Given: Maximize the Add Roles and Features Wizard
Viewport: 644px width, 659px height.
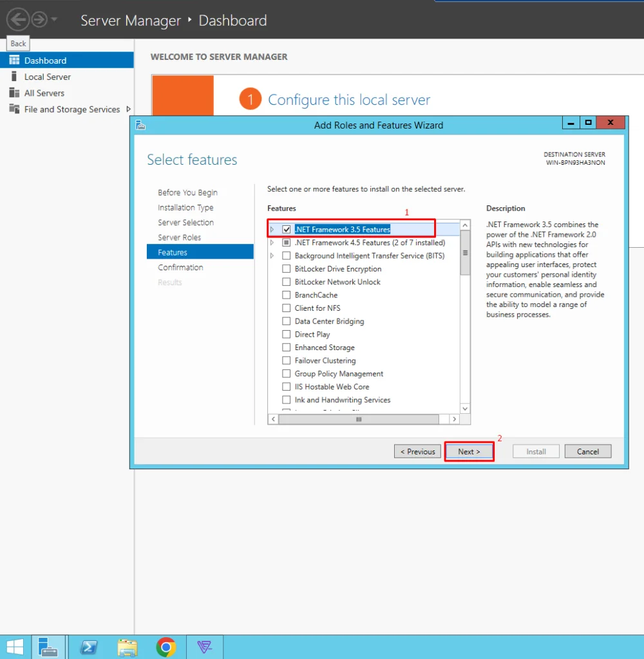Looking at the screenshot, I should pyautogui.click(x=588, y=123).
